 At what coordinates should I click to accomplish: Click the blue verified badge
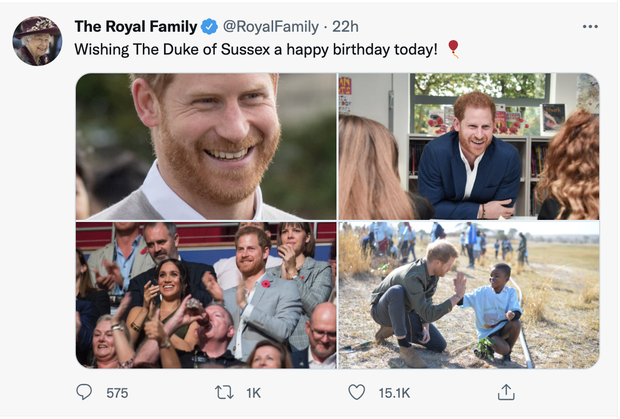click(209, 26)
